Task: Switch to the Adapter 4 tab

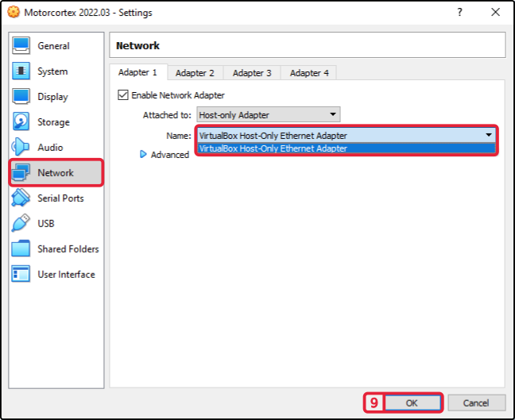Action: click(x=309, y=73)
